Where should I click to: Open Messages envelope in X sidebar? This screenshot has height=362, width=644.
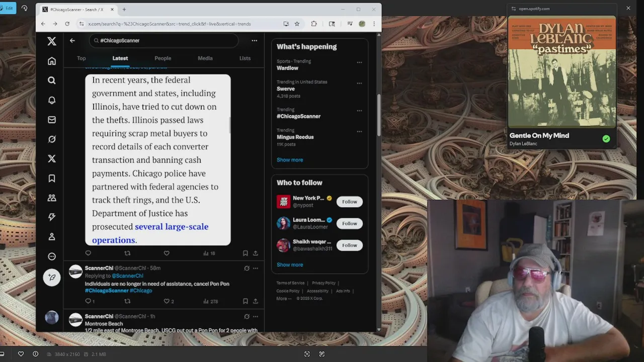[x=52, y=120]
